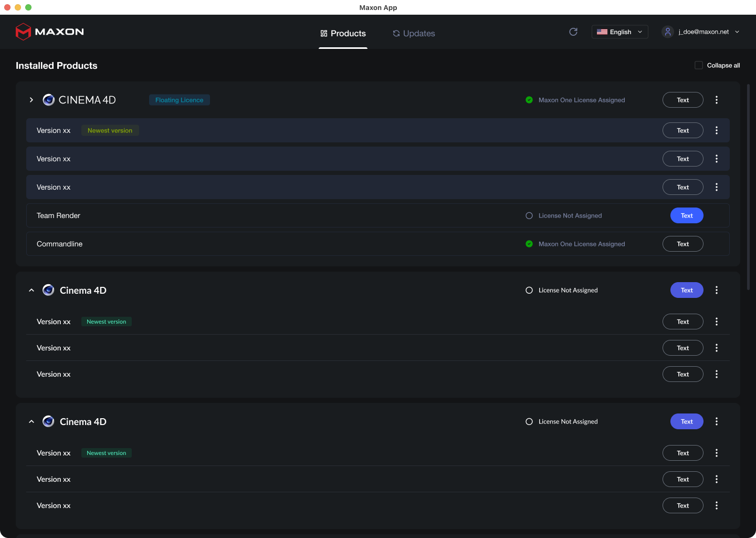Click the Installed Products heading
The image size is (756, 538).
coord(57,66)
